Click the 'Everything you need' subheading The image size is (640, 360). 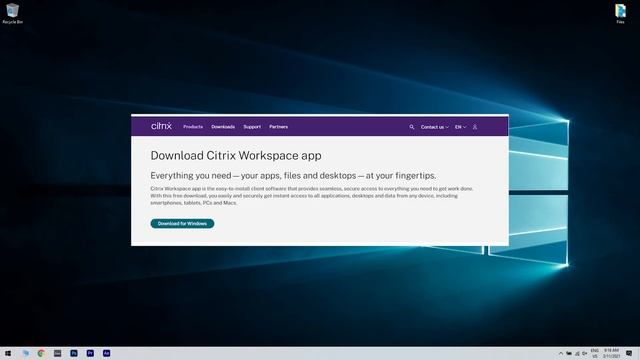[293, 176]
